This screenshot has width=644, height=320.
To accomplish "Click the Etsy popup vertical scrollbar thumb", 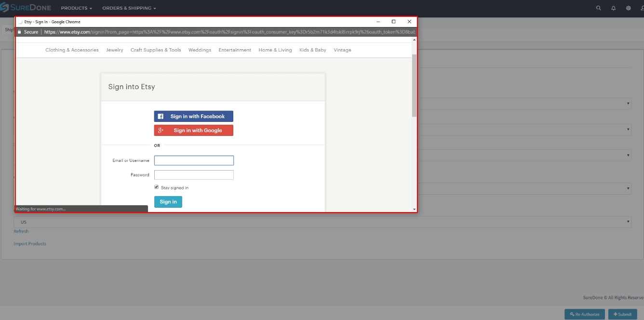I will point(414,85).
